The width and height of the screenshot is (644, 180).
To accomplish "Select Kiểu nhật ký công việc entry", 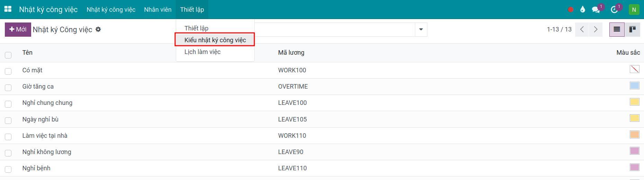I will [215, 40].
